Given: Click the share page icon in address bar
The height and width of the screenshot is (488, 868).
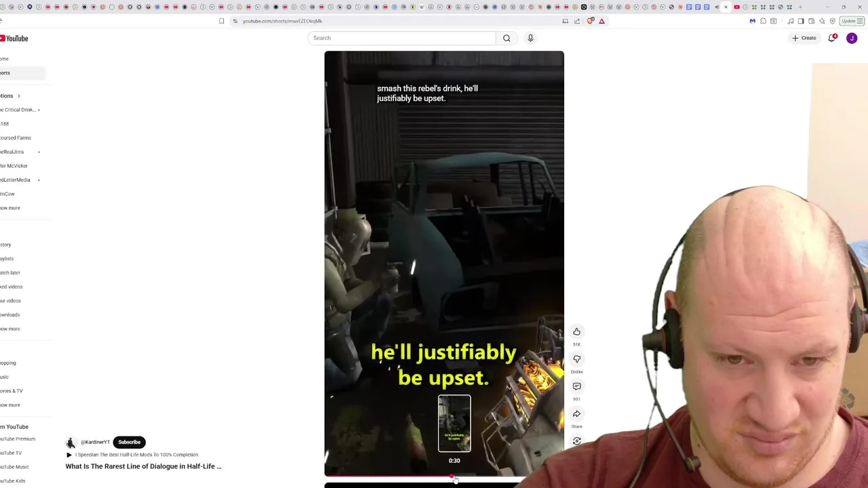Looking at the screenshot, I should tap(577, 21).
